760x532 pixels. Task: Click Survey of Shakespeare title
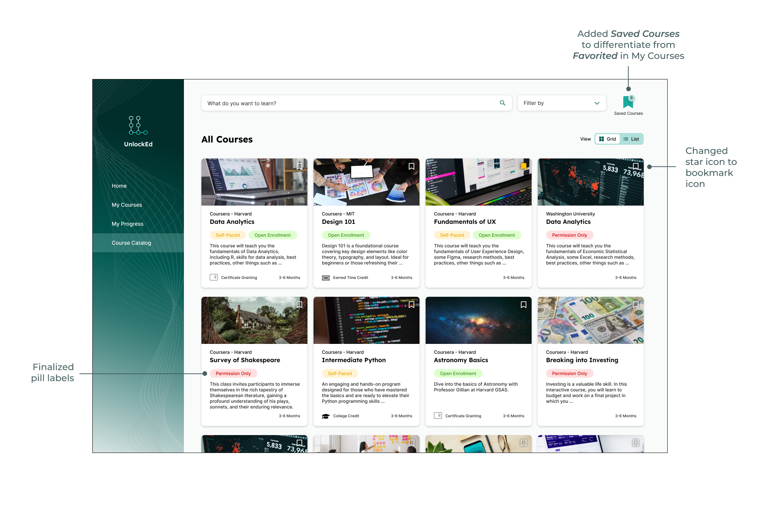click(245, 360)
